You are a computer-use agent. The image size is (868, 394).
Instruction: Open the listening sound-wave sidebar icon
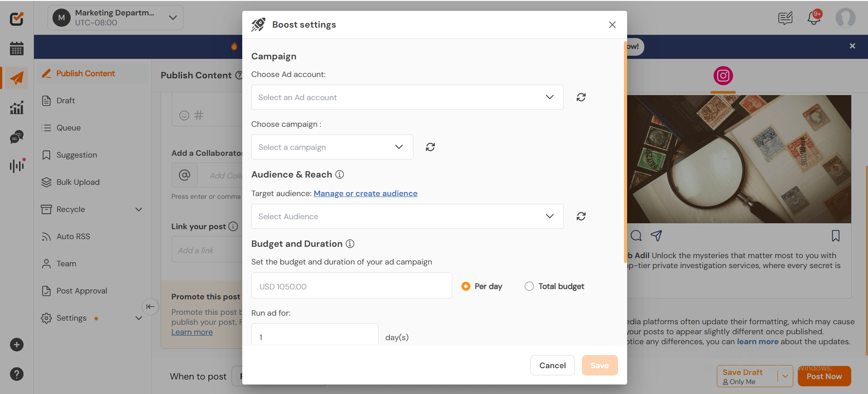[x=17, y=166]
